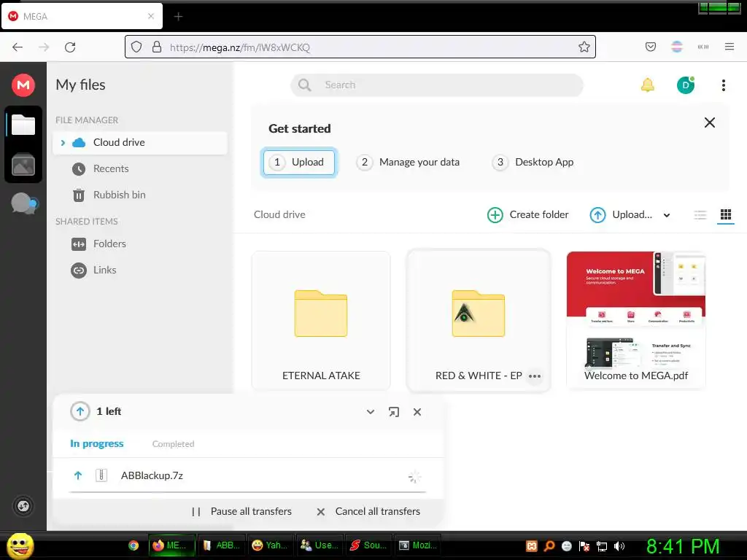This screenshot has height=560, width=747.
Task: Open notifications bell
Action: click(x=648, y=85)
